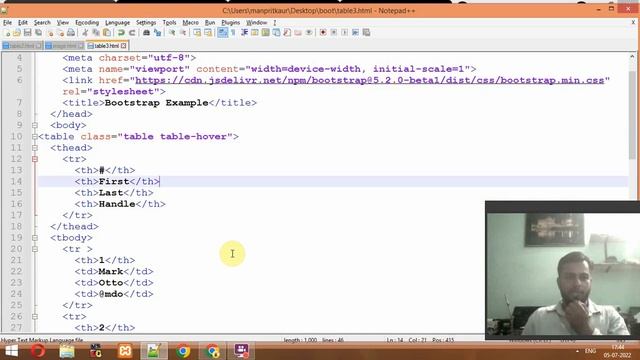Image resolution: width=640 pixels, height=360 pixels.
Task: Toggle show all characters pilcrow icon
Action: pyautogui.click(x=233, y=33)
